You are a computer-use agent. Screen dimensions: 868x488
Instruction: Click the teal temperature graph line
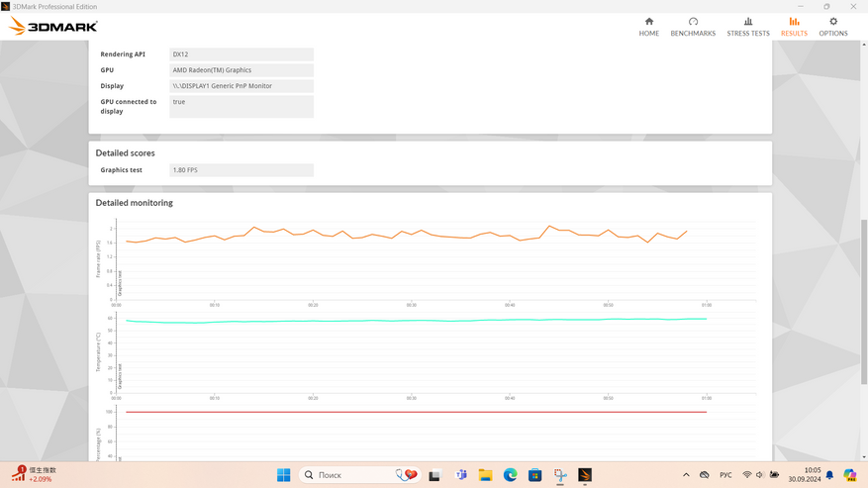(x=417, y=321)
